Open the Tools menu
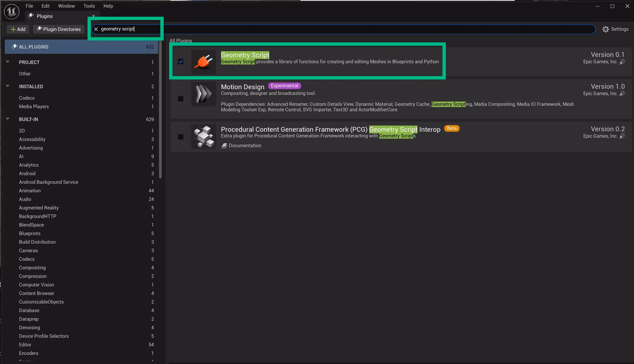This screenshot has height=364, width=634. point(89,6)
